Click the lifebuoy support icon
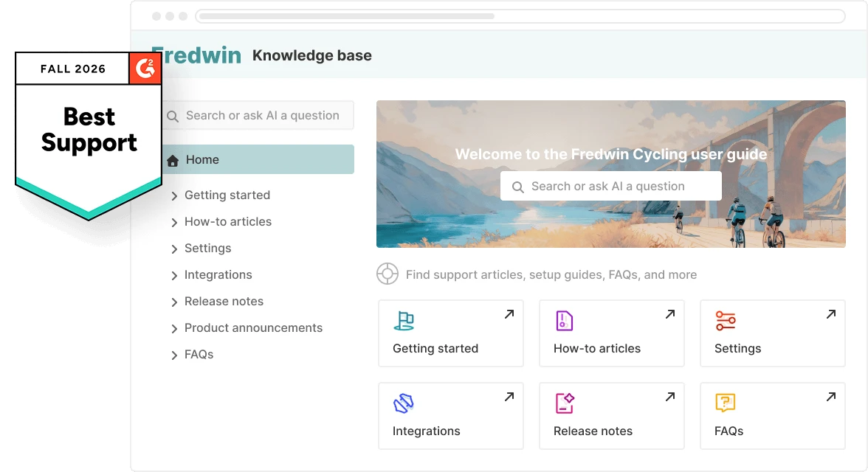Viewport: 868px width, 472px height. pyautogui.click(x=387, y=274)
